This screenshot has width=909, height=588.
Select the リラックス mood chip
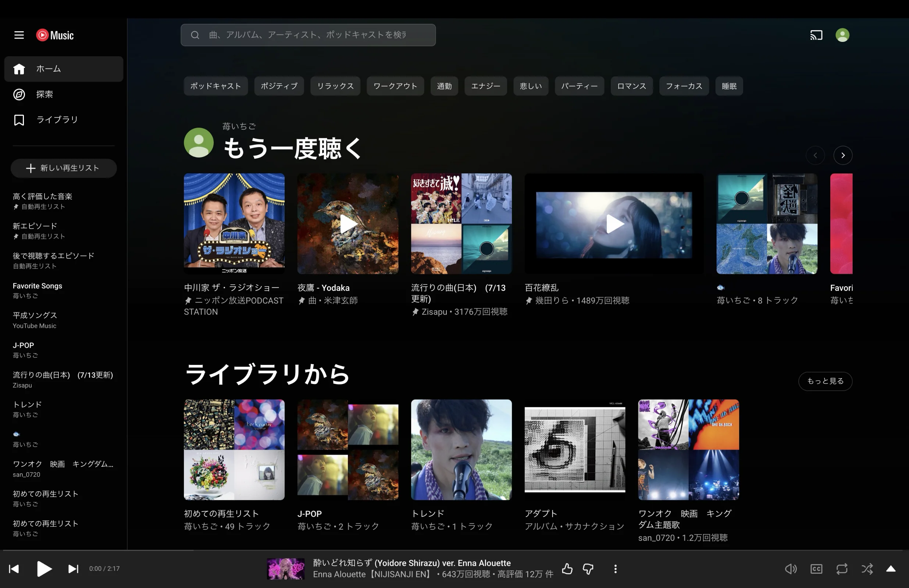(x=335, y=86)
